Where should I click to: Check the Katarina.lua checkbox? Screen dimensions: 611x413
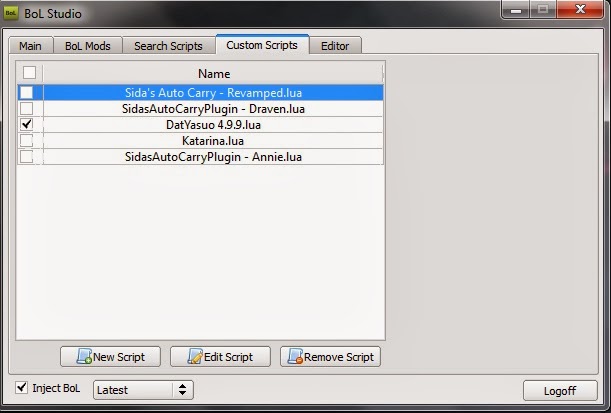point(26,140)
